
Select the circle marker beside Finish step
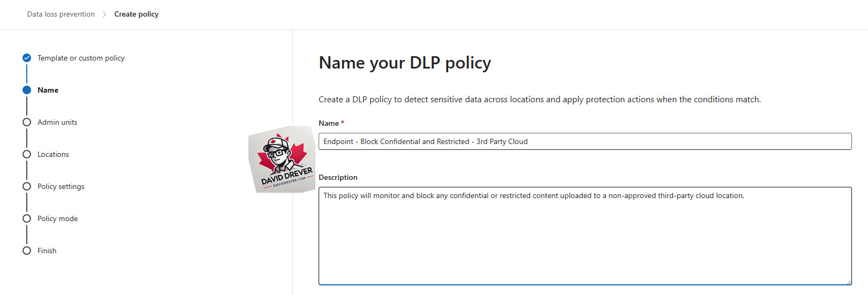pos(27,251)
